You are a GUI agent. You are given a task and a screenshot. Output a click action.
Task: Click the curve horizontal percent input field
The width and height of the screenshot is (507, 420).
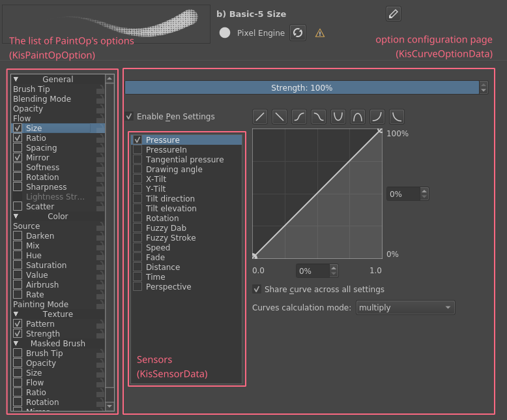click(x=313, y=271)
